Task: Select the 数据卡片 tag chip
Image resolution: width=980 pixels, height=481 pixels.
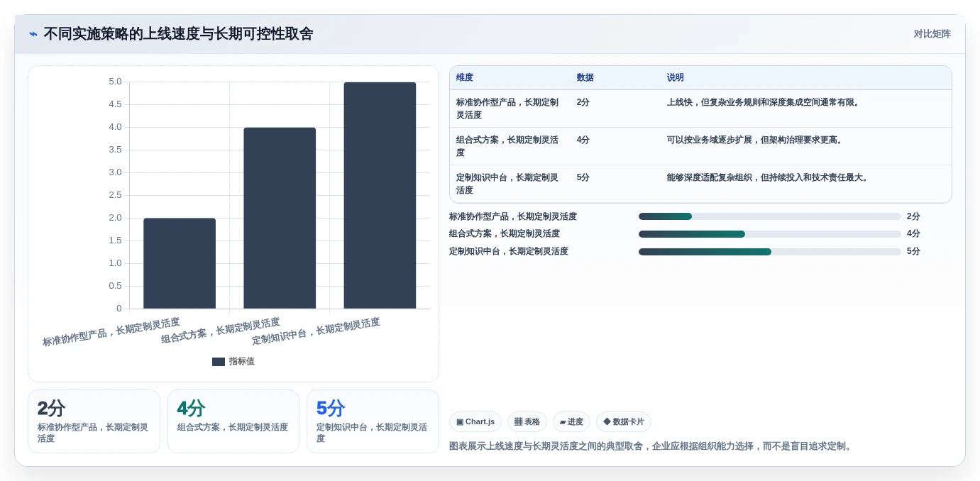Action: point(624,422)
